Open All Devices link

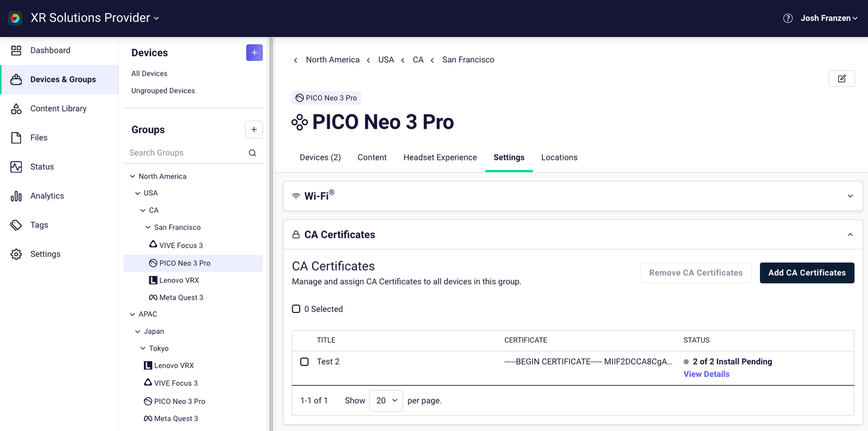click(x=149, y=74)
